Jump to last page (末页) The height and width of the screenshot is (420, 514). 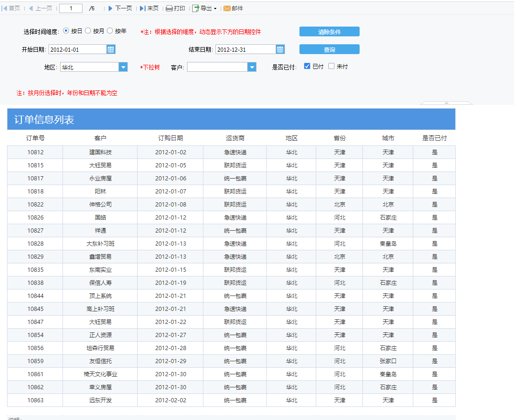[149, 8]
